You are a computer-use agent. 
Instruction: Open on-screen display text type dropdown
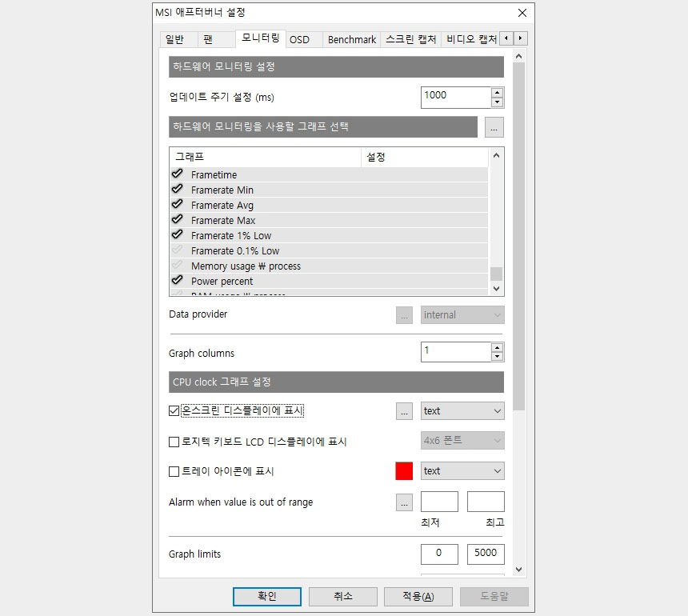point(462,411)
